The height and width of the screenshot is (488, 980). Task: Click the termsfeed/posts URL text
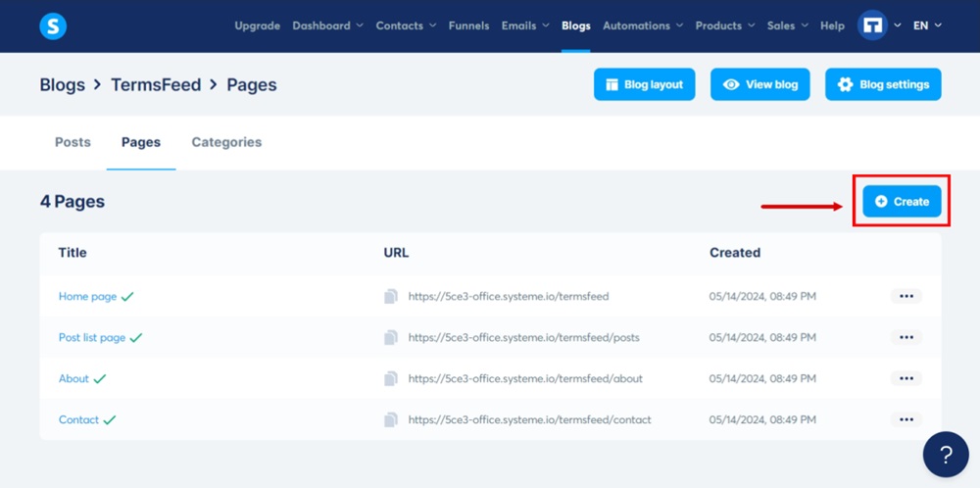[523, 337]
